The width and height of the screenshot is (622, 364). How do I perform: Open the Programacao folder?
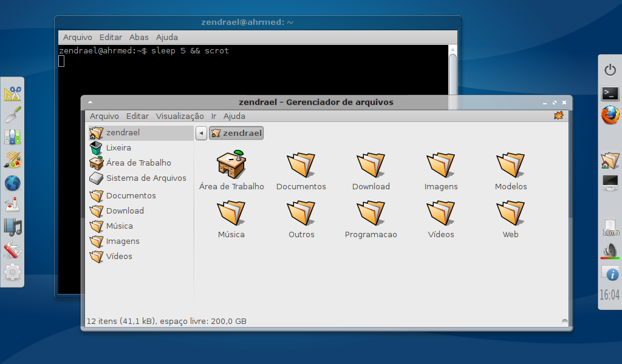(371, 214)
